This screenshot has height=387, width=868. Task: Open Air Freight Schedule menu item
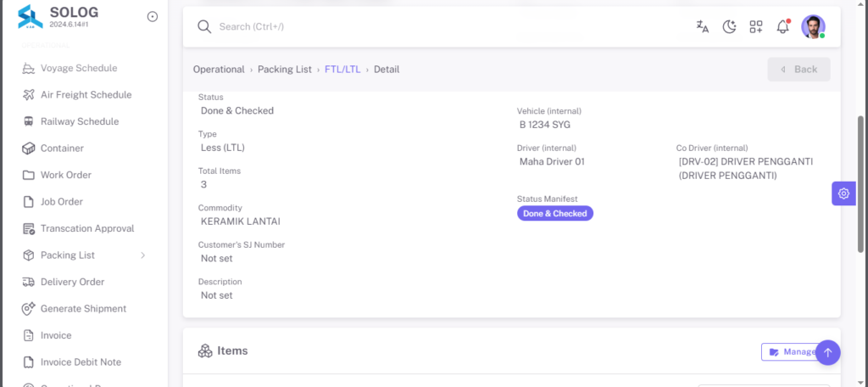(x=84, y=95)
